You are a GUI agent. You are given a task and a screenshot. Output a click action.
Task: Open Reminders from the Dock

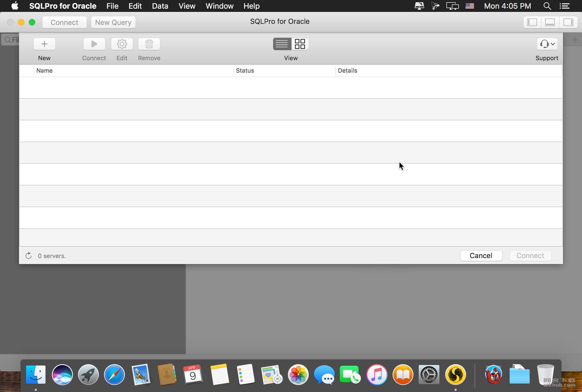point(245,375)
